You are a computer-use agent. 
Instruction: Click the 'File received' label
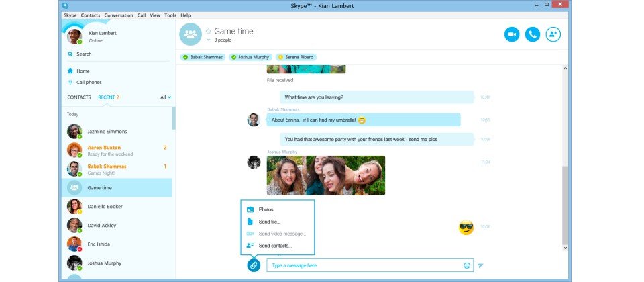[x=280, y=80]
